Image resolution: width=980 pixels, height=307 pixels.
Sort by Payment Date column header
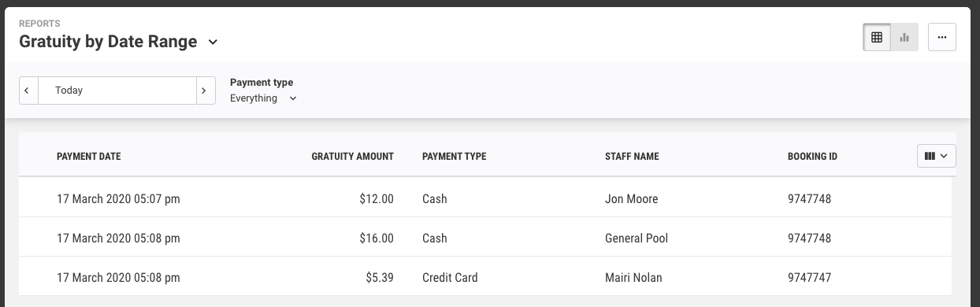89,157
